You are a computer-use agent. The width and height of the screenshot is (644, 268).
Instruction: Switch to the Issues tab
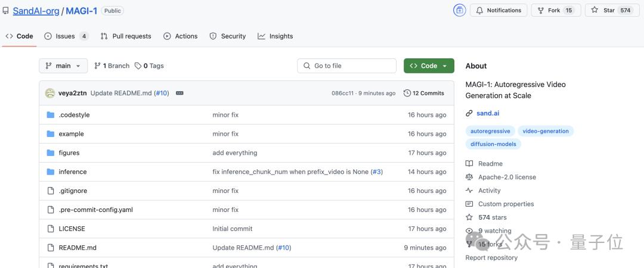(66, 36)
